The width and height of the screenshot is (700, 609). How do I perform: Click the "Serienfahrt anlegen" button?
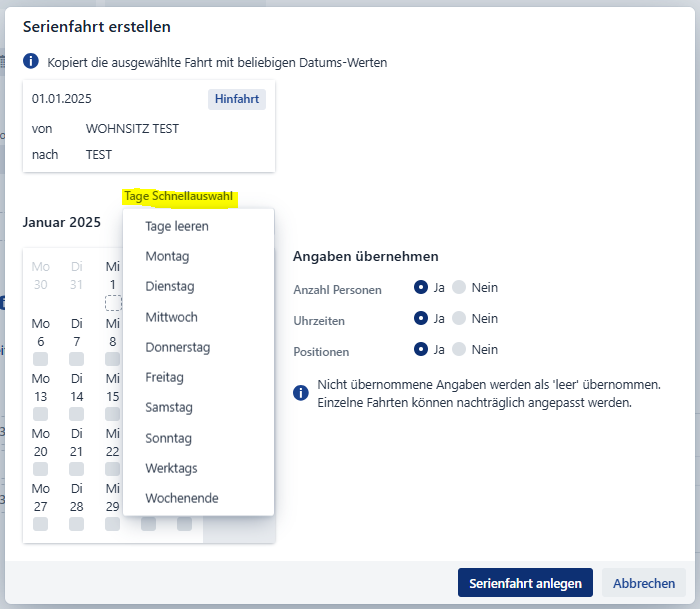pos(525,583)
